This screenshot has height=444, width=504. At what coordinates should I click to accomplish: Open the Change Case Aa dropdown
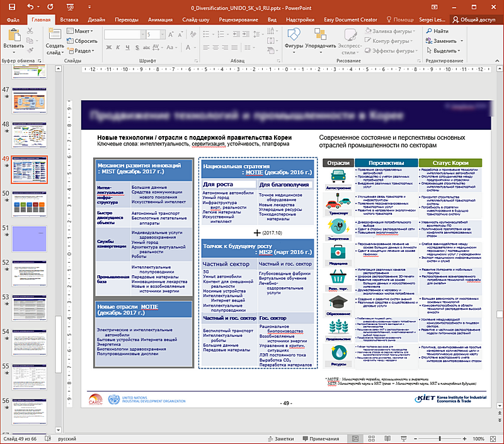click(171, 47)
